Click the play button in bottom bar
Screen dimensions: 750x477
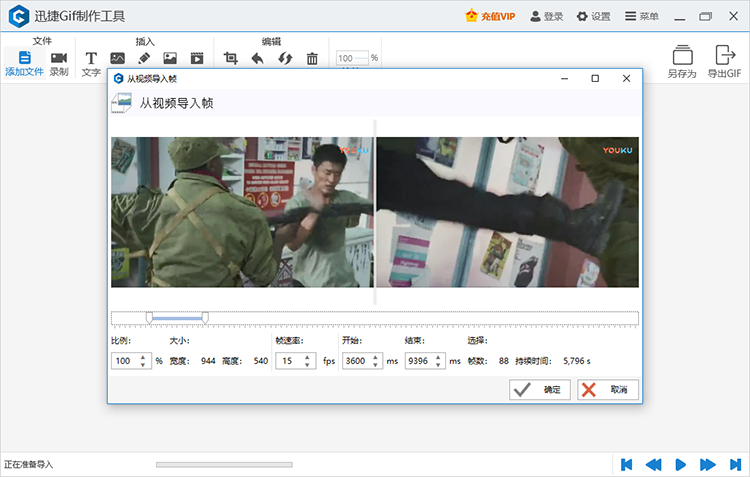click(x=680, y=465)
